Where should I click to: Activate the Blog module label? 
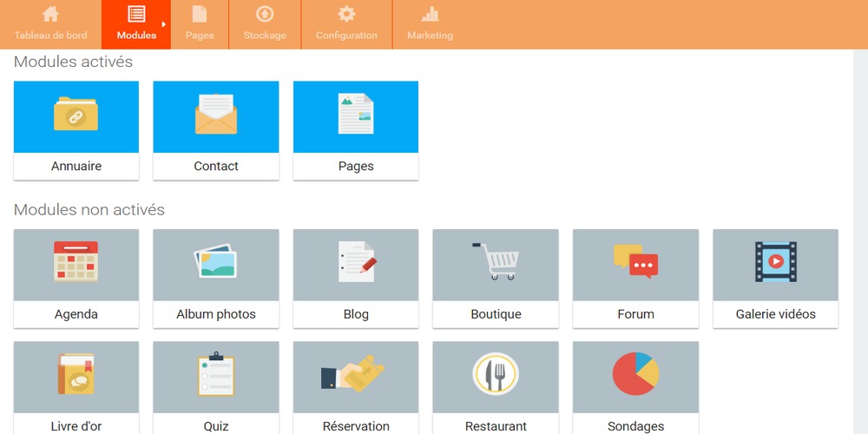coord(356,314)
